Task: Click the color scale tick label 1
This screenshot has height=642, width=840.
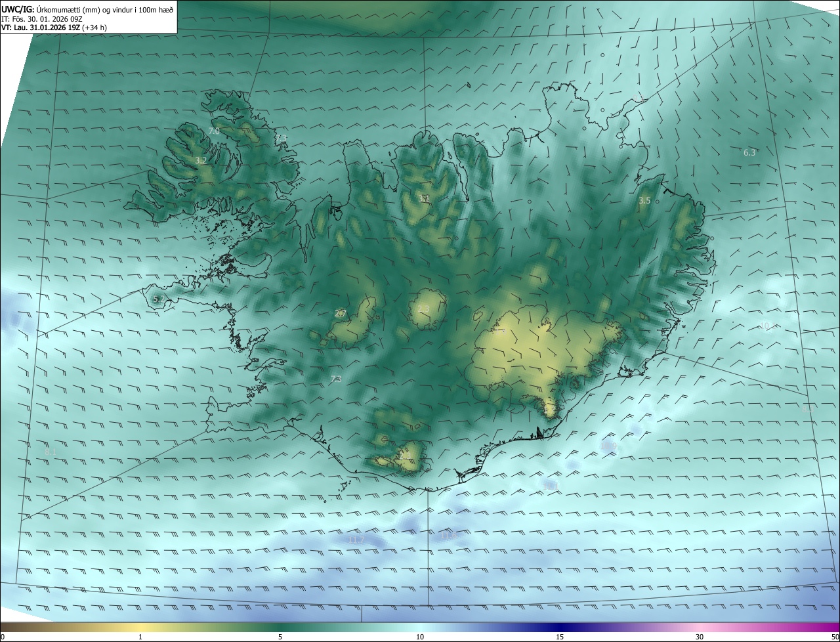Action: coord(140,637)
